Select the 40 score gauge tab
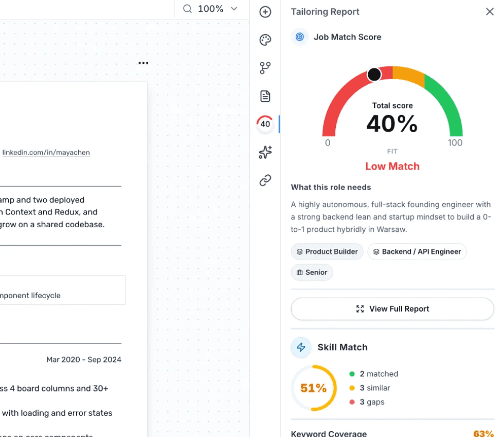The height and width of the screenshot is (437, 504). (265, 124)
